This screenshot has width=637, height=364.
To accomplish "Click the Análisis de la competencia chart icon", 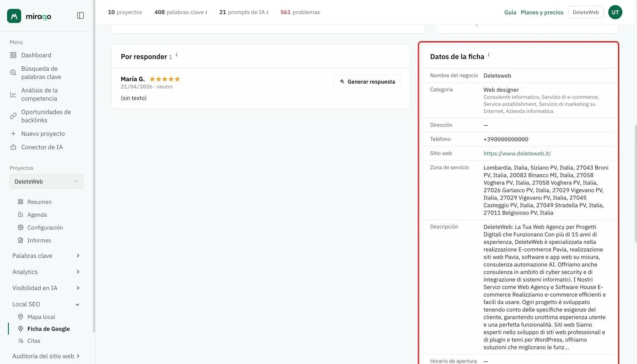I will [x=13, y=94].
